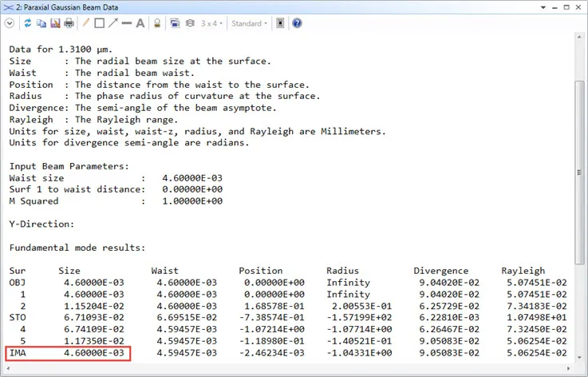Open help with the question mark icon
Image resolution: width=588 pixels, height=377 pixels.
click(x=297, y=23)
